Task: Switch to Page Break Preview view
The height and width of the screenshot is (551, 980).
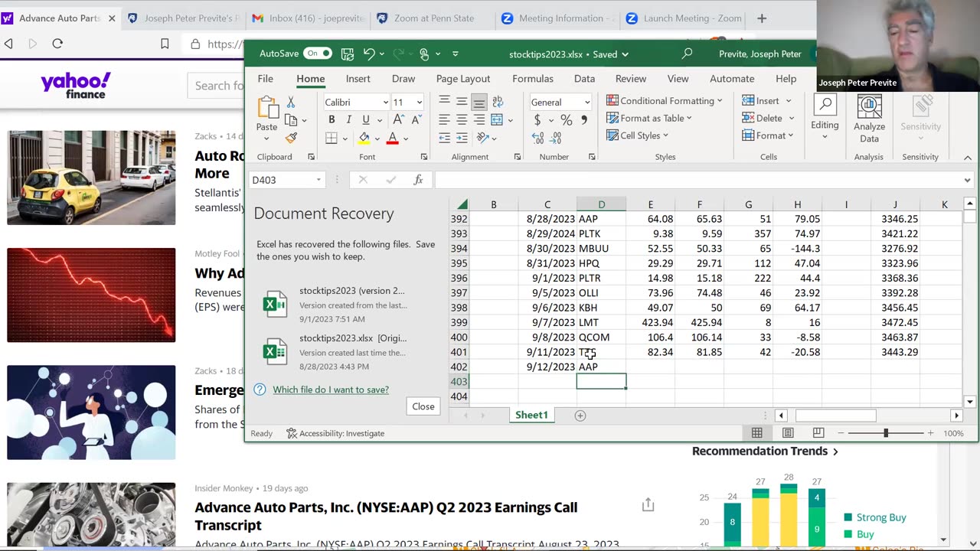Action: pyautogui.click(x=818, y=433)
